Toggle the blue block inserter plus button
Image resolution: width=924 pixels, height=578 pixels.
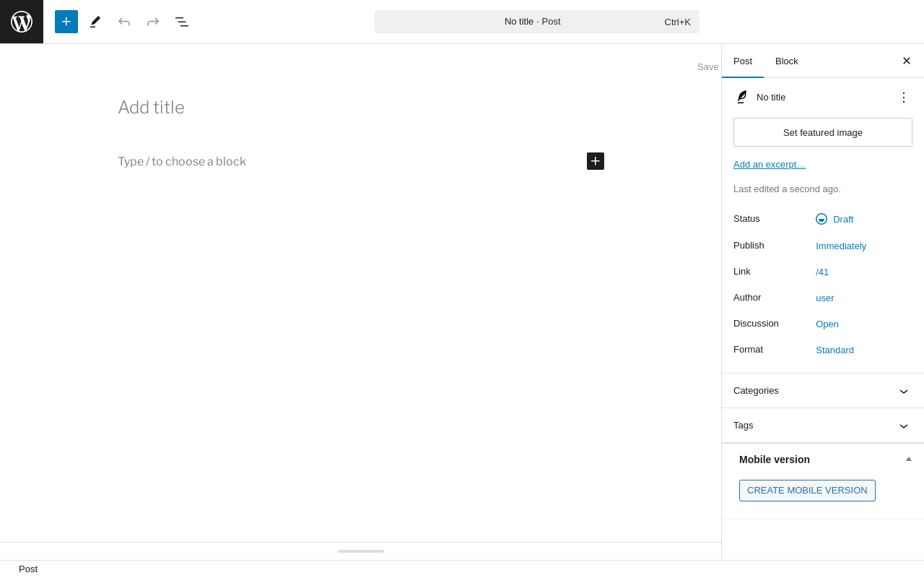click(x=66, y=22)
